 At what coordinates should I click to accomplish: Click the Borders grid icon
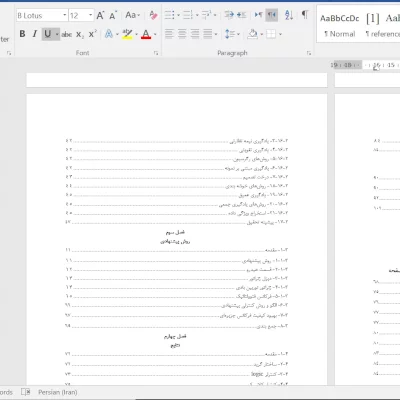[x=271, y=34]
